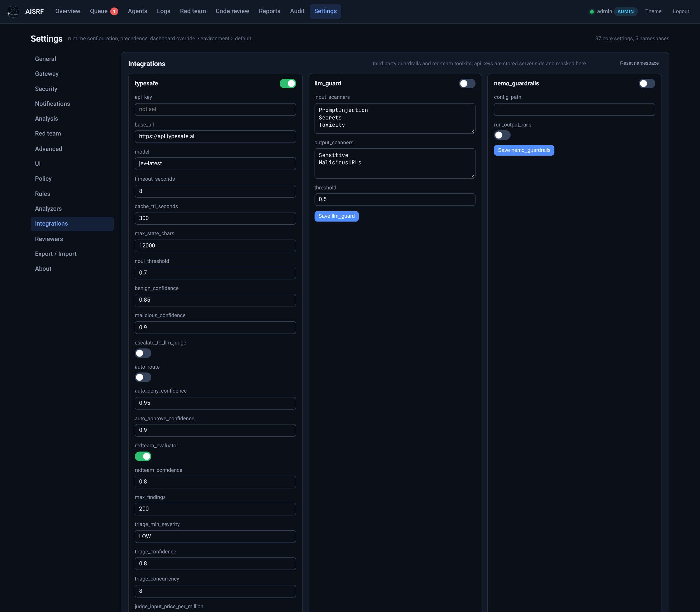Open the Audit page

tap(297, 11)
